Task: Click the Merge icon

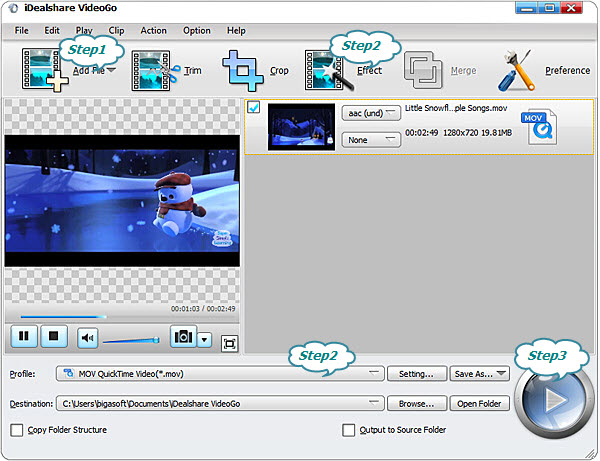Action: (423, 70)
